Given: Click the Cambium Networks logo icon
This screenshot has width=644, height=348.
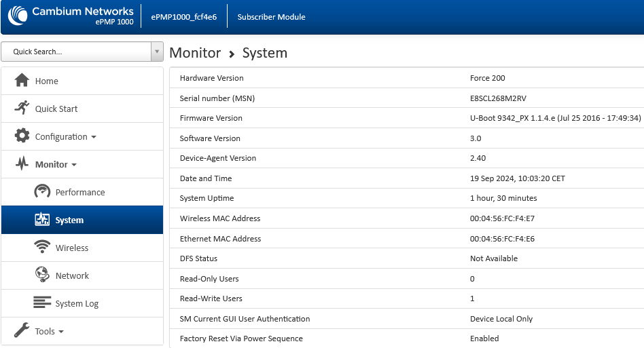Looking at the screenshot, I should (17, 16).
